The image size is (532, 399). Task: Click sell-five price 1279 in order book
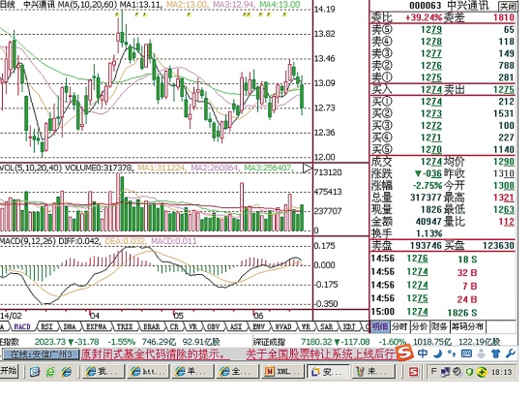coord(431,30)
